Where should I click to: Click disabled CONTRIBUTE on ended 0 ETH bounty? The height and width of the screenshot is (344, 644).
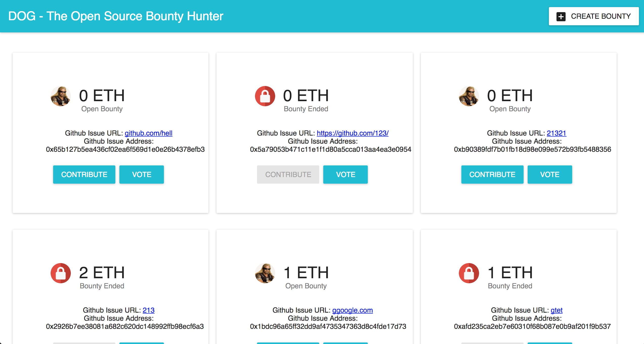click(x=288, y=175)
